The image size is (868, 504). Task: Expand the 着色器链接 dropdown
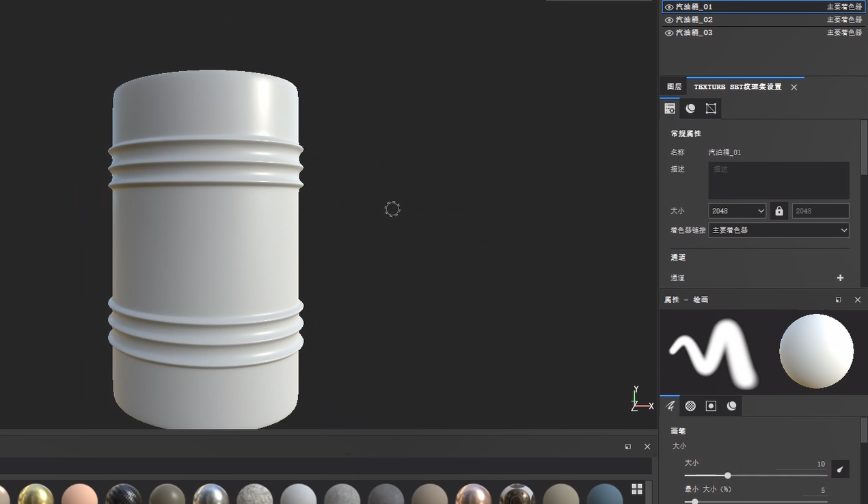(x=778, y=230)
